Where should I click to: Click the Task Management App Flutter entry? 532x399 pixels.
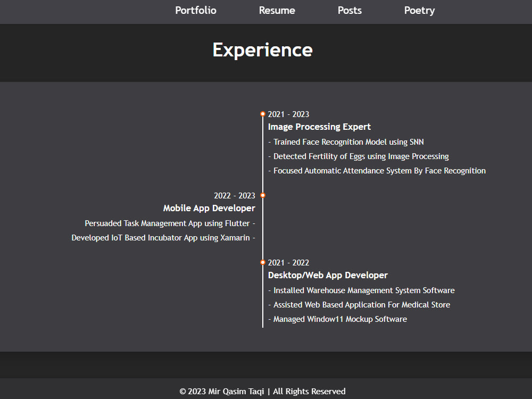click(x=169, y=223)
